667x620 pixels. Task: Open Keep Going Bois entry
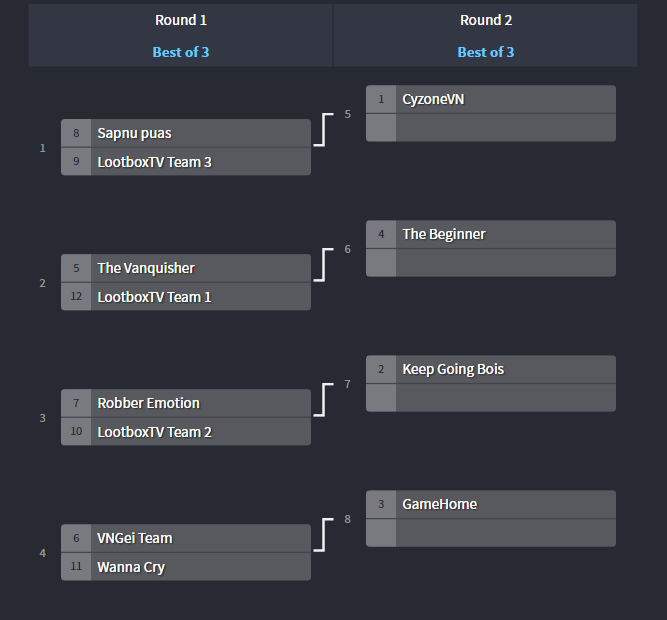[491, 369]
